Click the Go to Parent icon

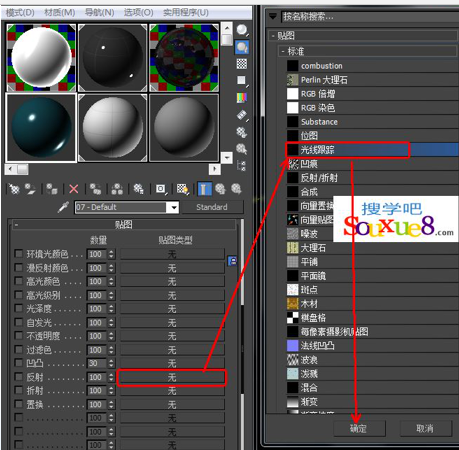click(x=220, y=189)
